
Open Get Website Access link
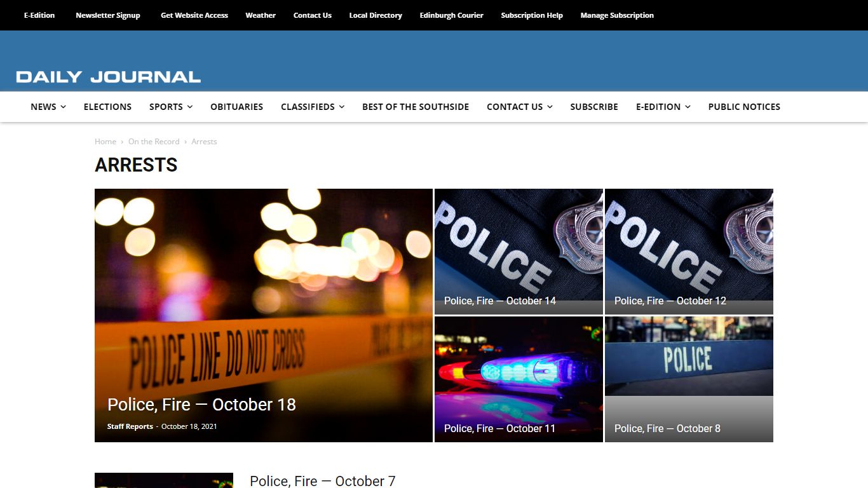194,15
